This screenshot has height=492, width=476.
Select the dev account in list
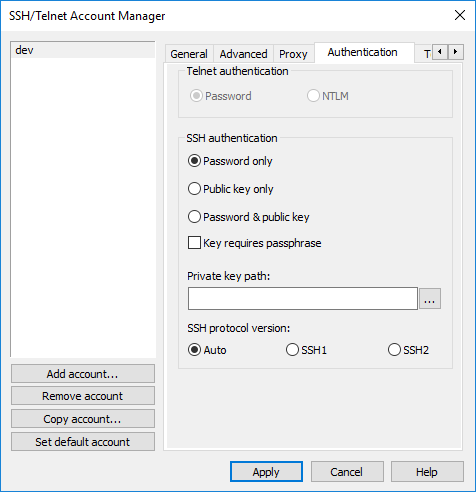tap(83, 50)
